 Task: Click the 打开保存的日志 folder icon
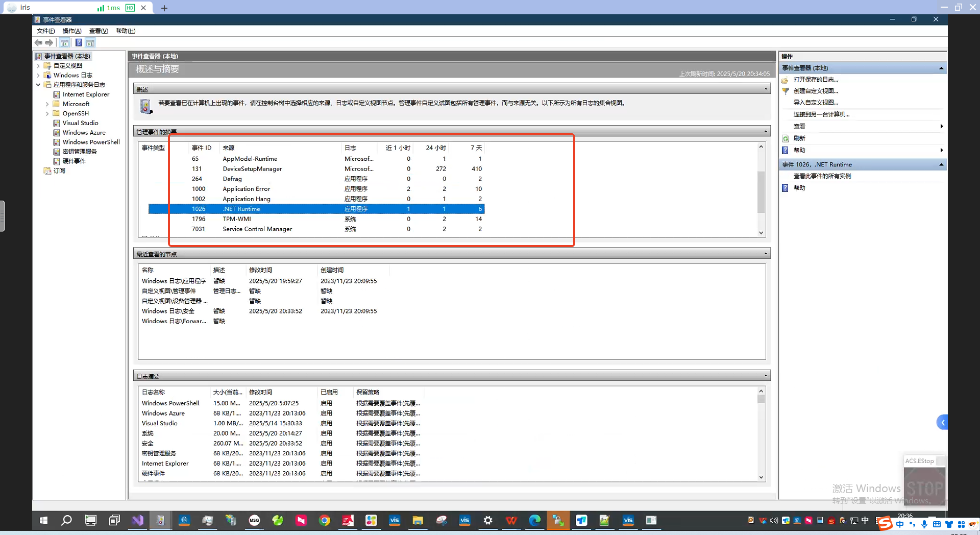coord(786,80)
